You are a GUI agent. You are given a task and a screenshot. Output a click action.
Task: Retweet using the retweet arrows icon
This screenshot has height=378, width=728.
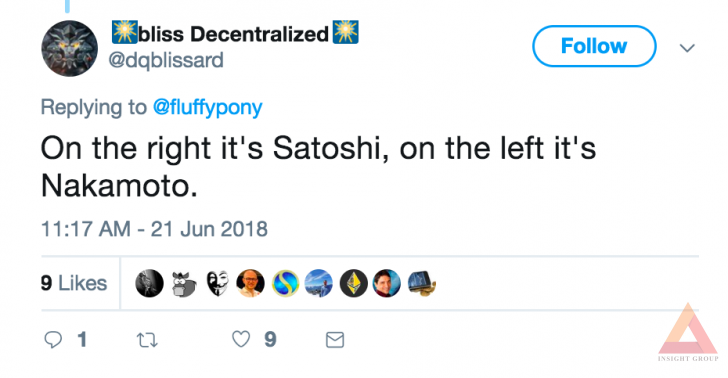click(148, 340)
